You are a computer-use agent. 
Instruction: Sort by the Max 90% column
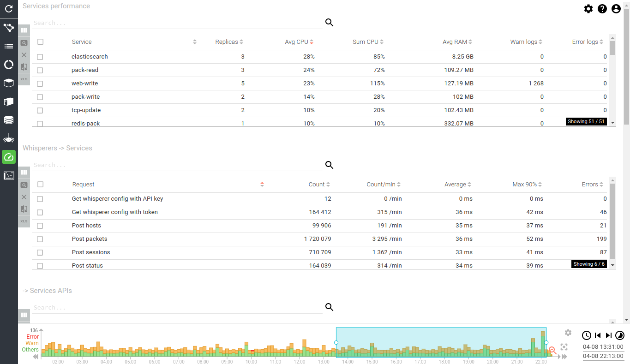(527, 185)
